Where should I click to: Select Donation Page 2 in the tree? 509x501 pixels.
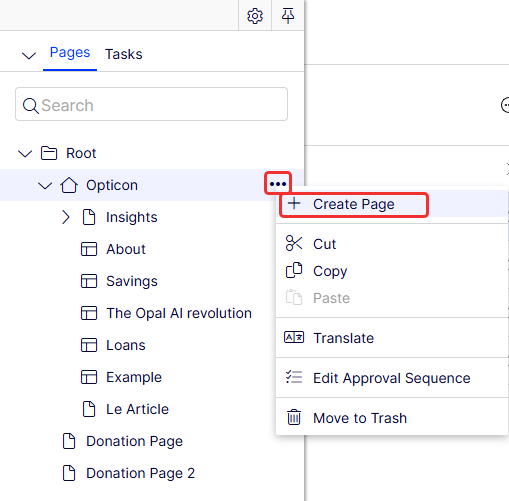[x=140, y=473]
